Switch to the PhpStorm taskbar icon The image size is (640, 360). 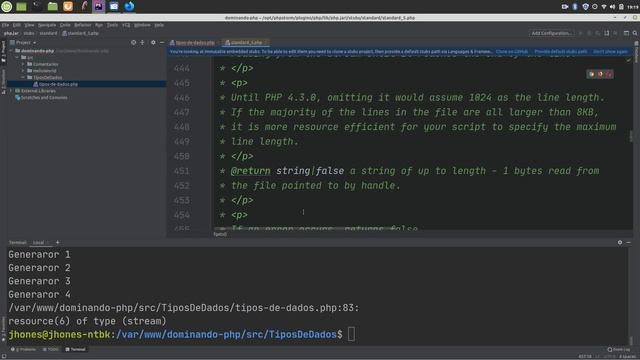[x=99, y=6]
